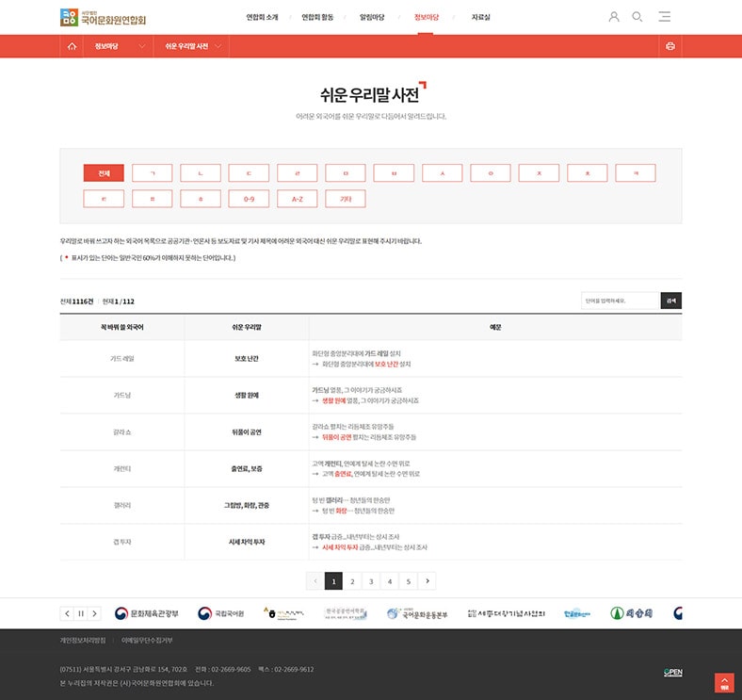Filter dictionary by 0-9
The image size is (742, 700).
coord(249,199)
